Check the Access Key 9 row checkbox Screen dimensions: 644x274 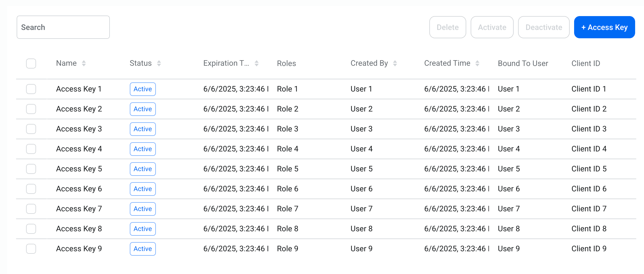[31, 249]
